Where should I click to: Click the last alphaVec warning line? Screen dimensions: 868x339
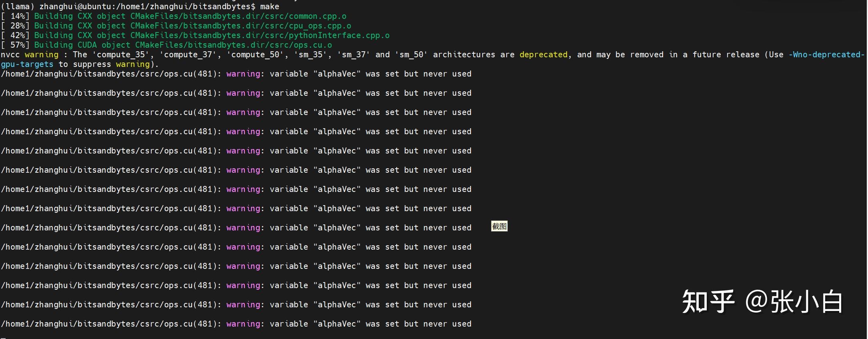tap(236, 324)
